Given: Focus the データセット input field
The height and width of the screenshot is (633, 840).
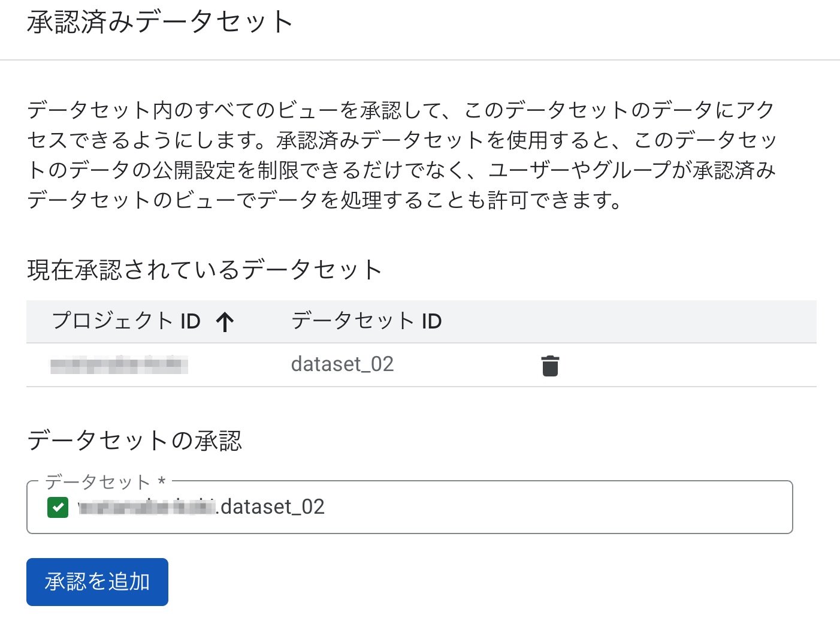Looking at the screenshot, I should click(x=409, y=507).
